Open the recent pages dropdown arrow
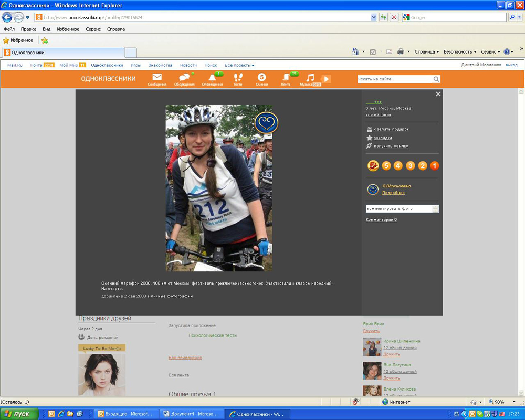This screenshot has width=525, height=420. coord(27,17)
